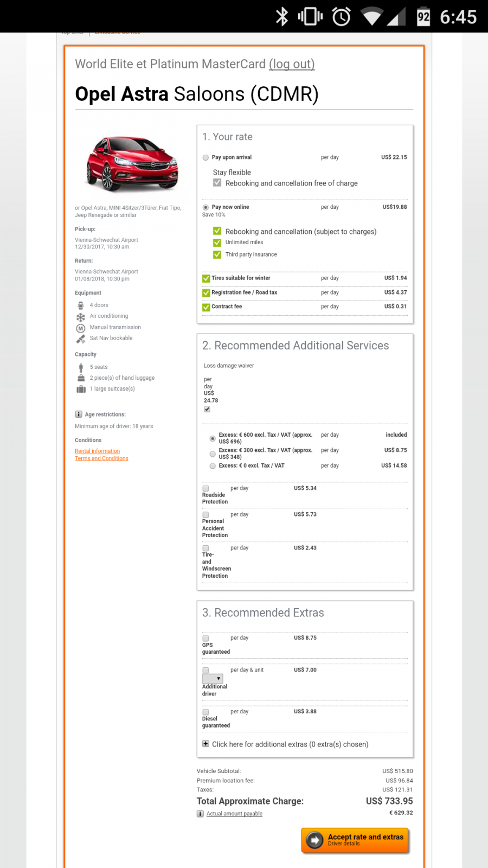Viewport: 488px width, 868px height.
Task: Enable Roadside Protection checkbox
Action: tap(206, 488)
